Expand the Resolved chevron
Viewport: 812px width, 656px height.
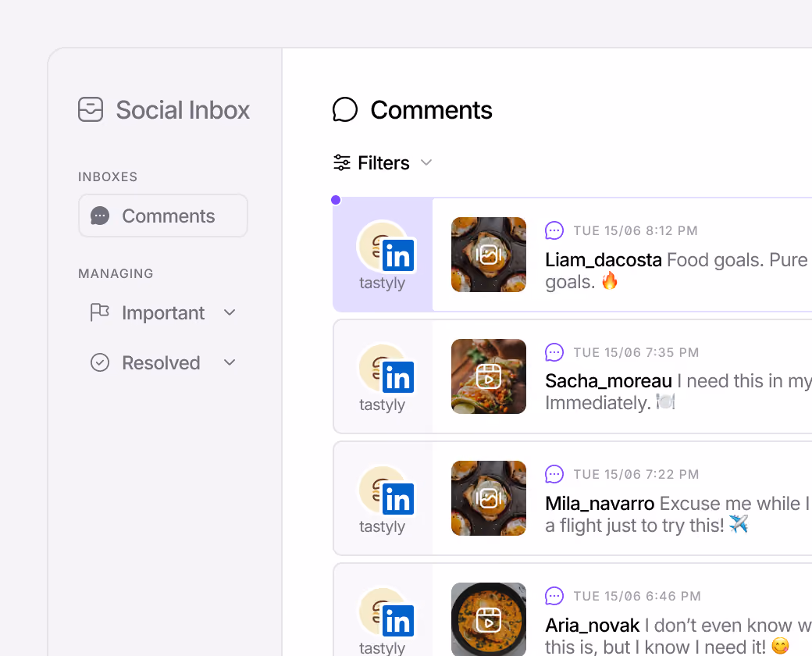[x=230, y=362]
